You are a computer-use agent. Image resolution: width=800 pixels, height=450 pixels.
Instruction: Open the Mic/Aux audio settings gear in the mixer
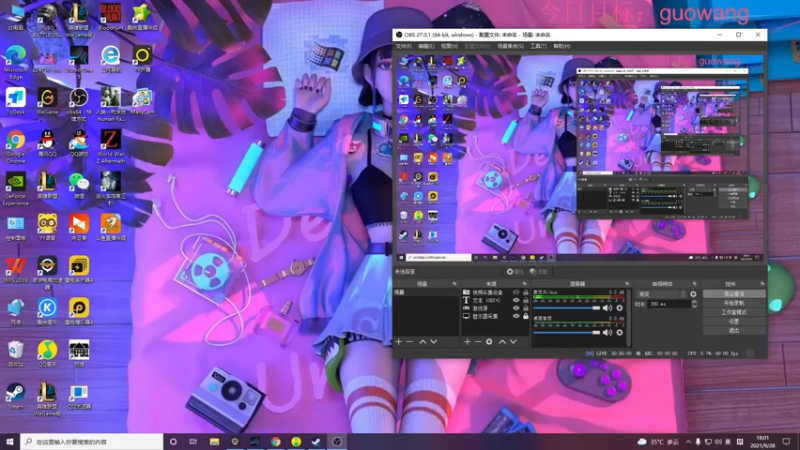[619, 308]
